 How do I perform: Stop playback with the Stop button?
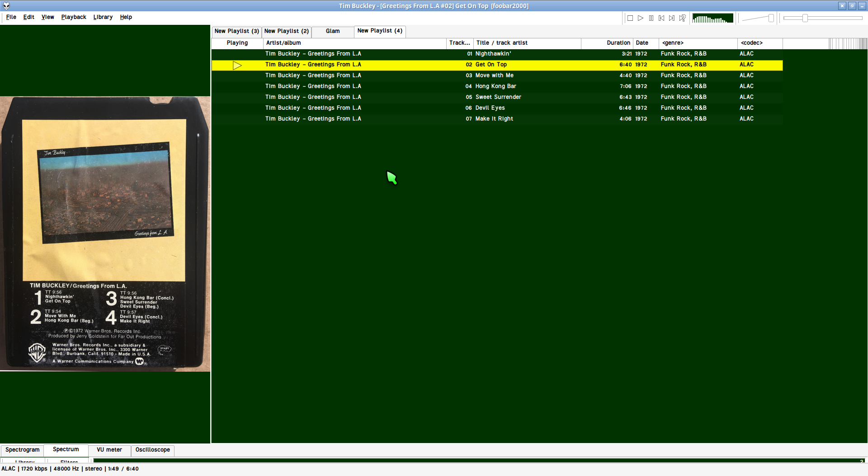630,18
